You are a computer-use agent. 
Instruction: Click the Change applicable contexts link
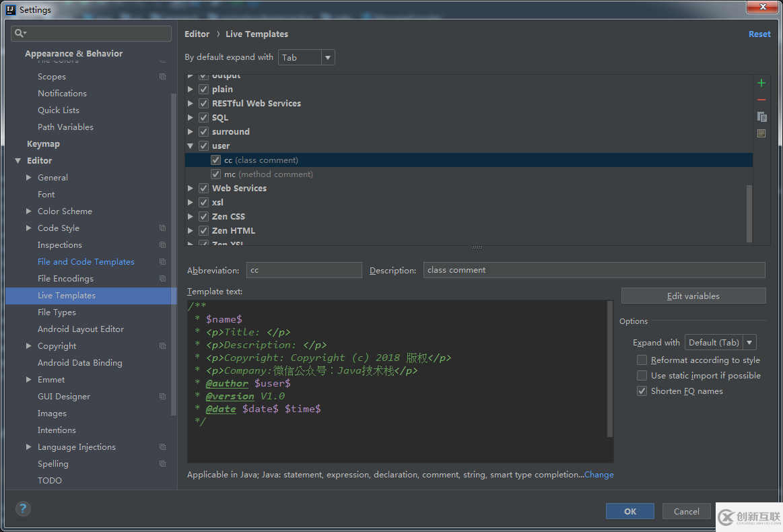599,475
